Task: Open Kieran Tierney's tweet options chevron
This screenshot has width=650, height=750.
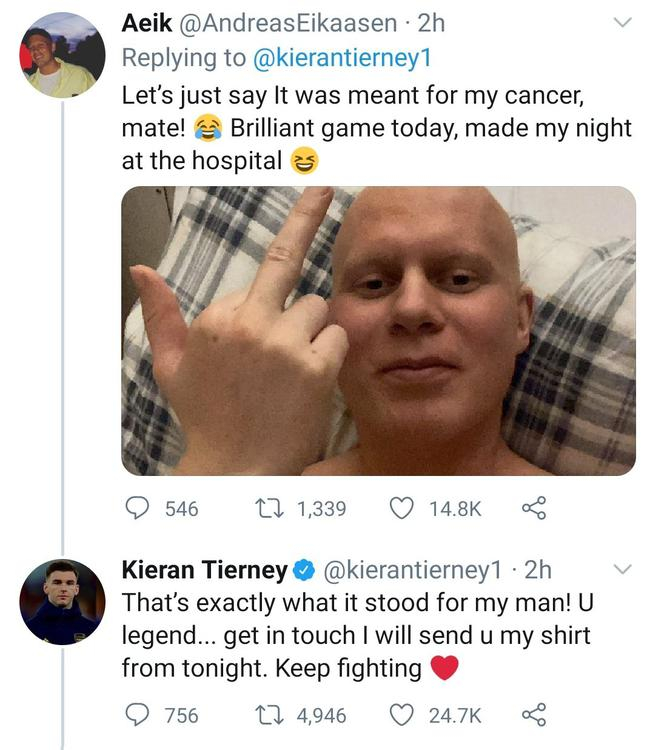Action: (x=622, y=570)
